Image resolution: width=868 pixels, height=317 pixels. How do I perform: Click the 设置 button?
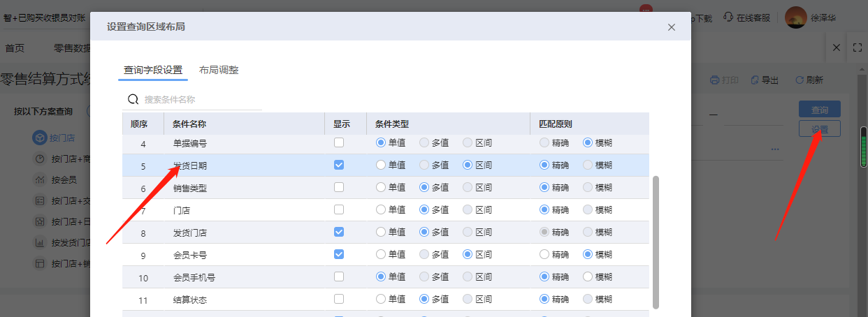pyautogui.click(x=819, y=129)
